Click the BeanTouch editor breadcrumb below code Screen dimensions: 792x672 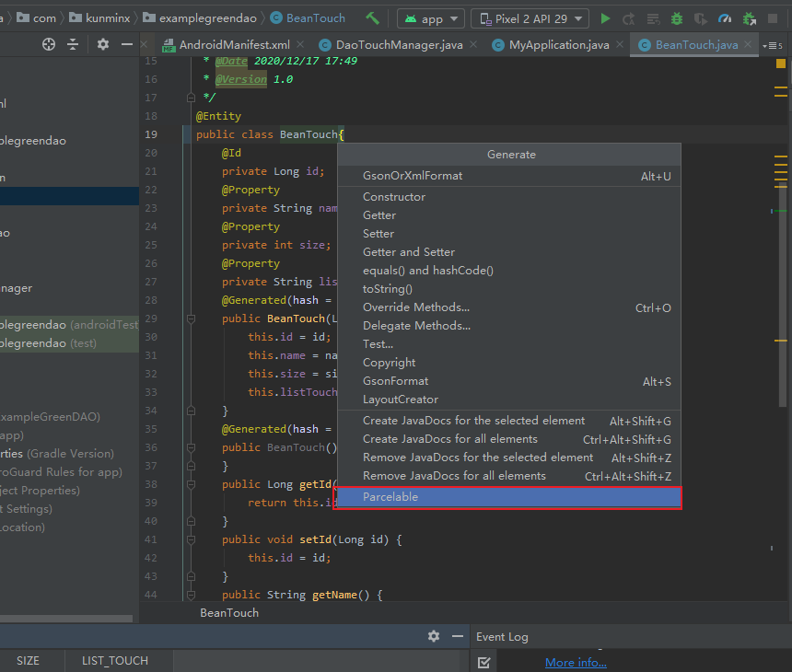tap(229, 613)
